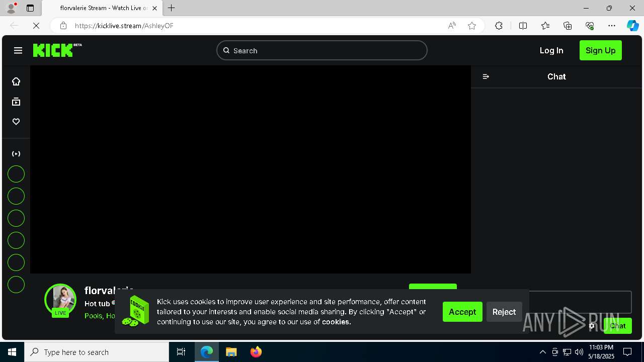644x362 pixels.
Task: Stop loading the page
Action: coord(36,26)
